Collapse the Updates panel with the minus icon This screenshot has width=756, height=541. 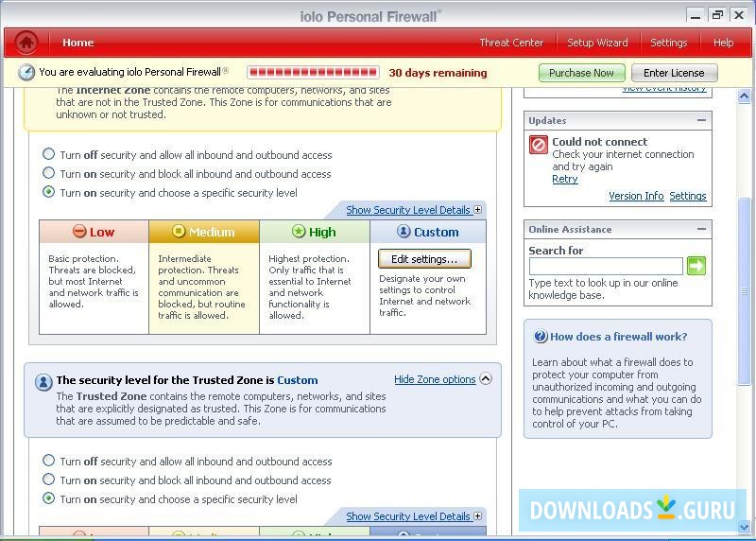[x=701, y=120]
